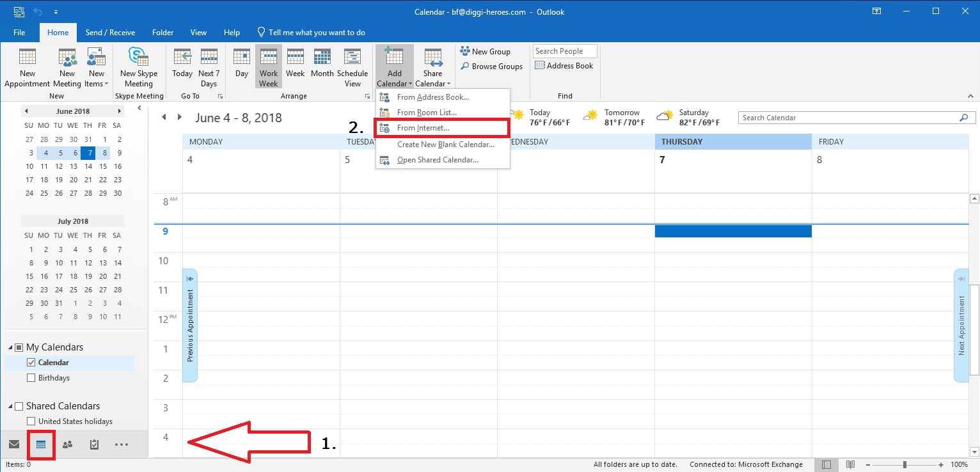Switch to Mail view
980x472 pixels.
point(14,444)
